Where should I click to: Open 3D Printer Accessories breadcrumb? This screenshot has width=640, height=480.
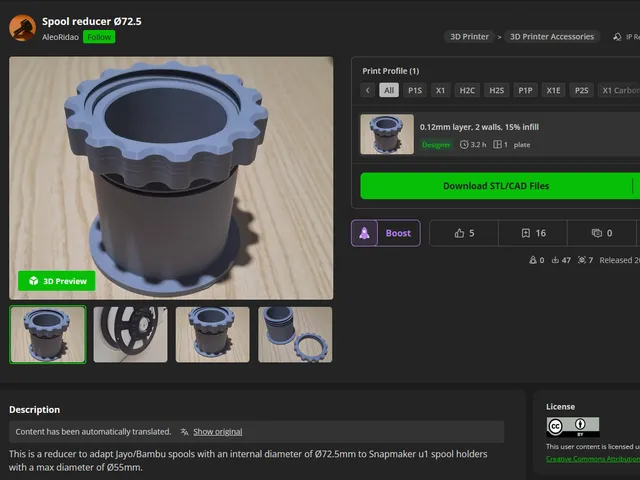pyautogui.click(x=552, y=37)
